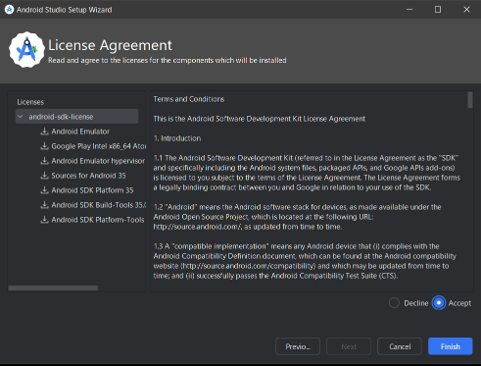Viewport: 481px width, 366px height.
Task: Click Finish to complete setup
Action: pyautogui.click(x=450, y=346)
